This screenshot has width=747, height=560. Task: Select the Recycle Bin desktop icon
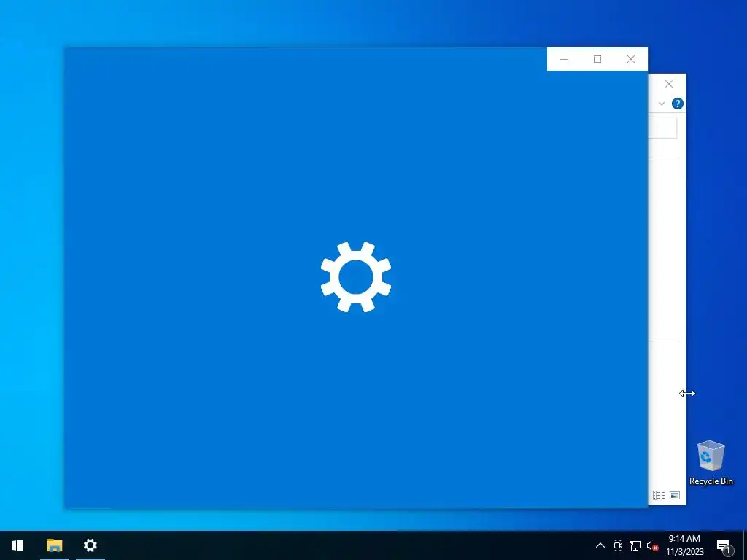point(711,462)
